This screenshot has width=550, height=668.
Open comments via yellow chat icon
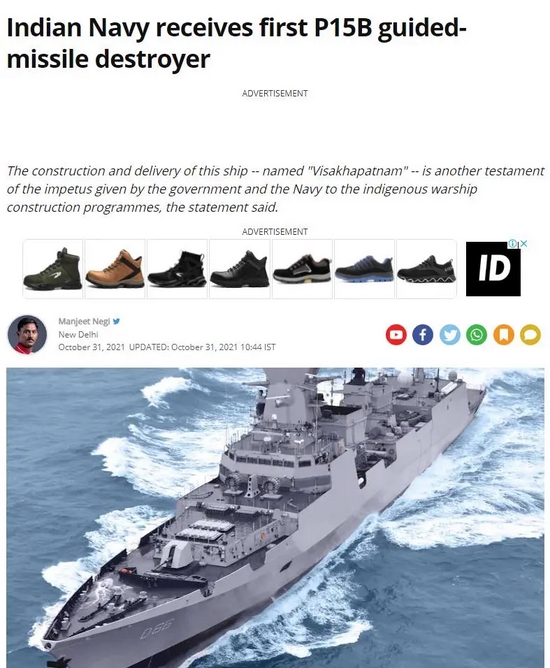coord(530,334)
